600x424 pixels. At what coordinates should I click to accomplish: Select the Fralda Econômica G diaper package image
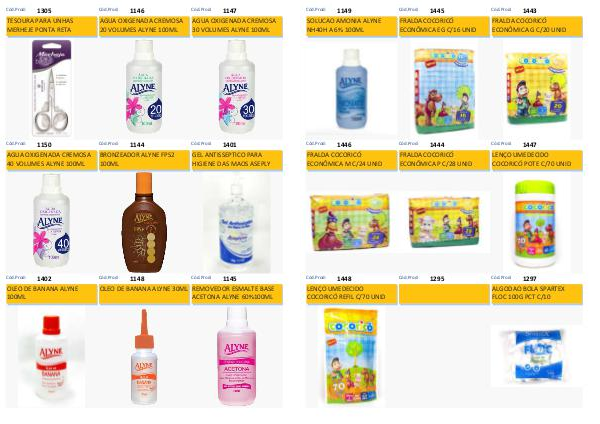pos(536,89)
